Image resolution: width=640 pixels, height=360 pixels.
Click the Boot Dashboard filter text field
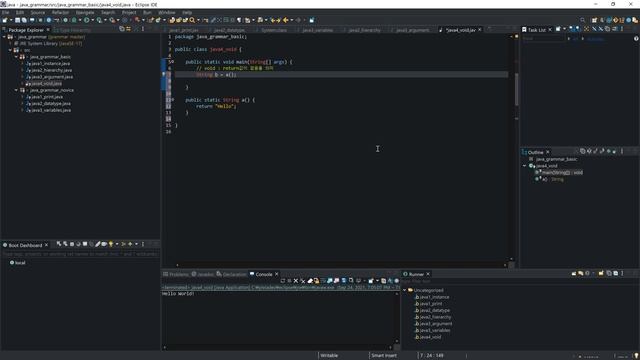point(80,254)
